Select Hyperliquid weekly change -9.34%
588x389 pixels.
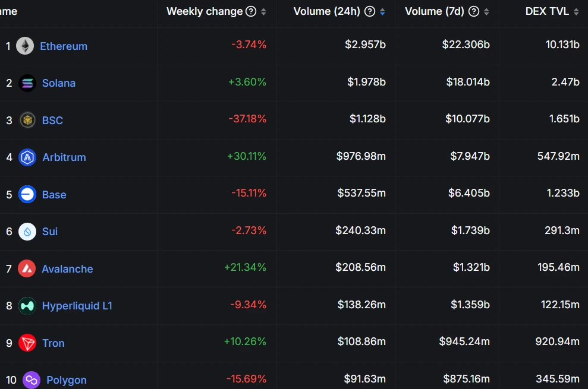[x=249, y=304]
